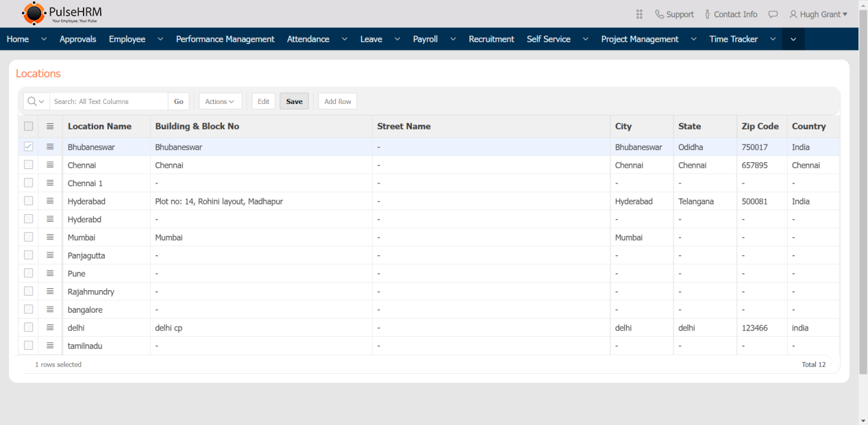The width and height of the screenshot is (868, 425).
Task: Click the chat feedback icon
Action: 773,14
